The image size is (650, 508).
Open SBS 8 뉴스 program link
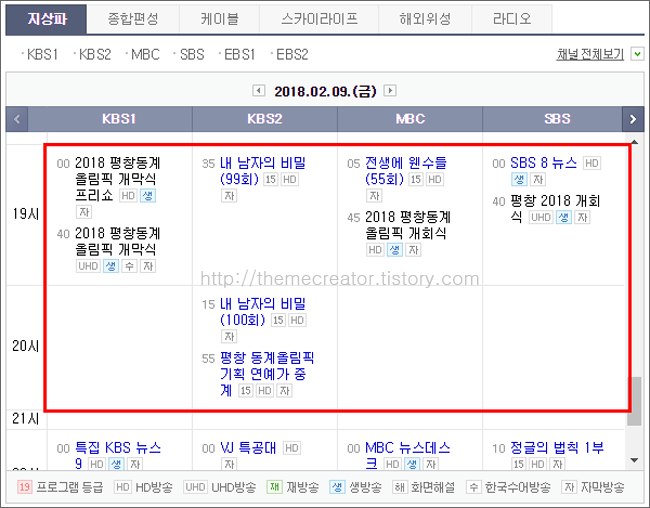coord(543,163)
